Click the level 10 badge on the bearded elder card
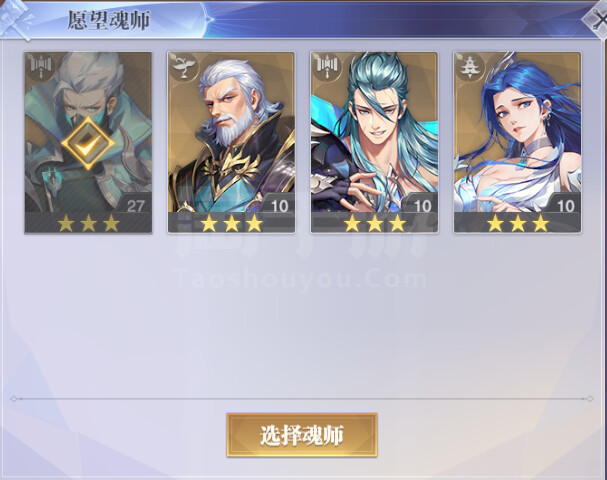 click(x=279, y=205)
